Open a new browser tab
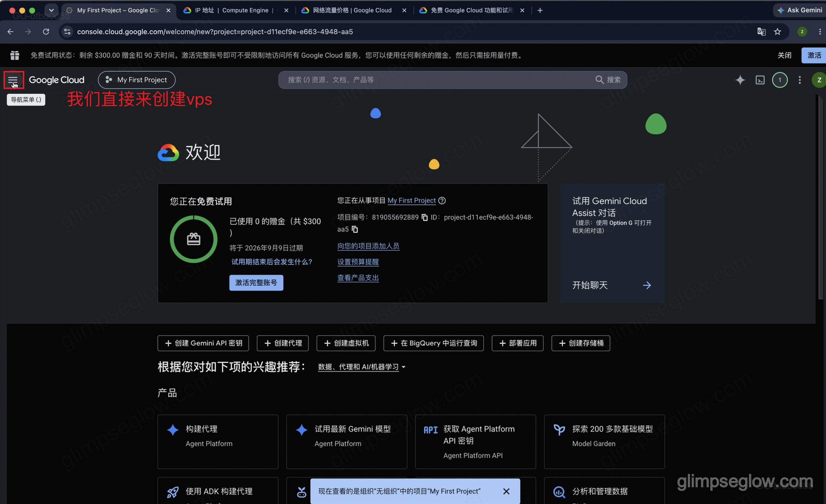 click(540, 10)
